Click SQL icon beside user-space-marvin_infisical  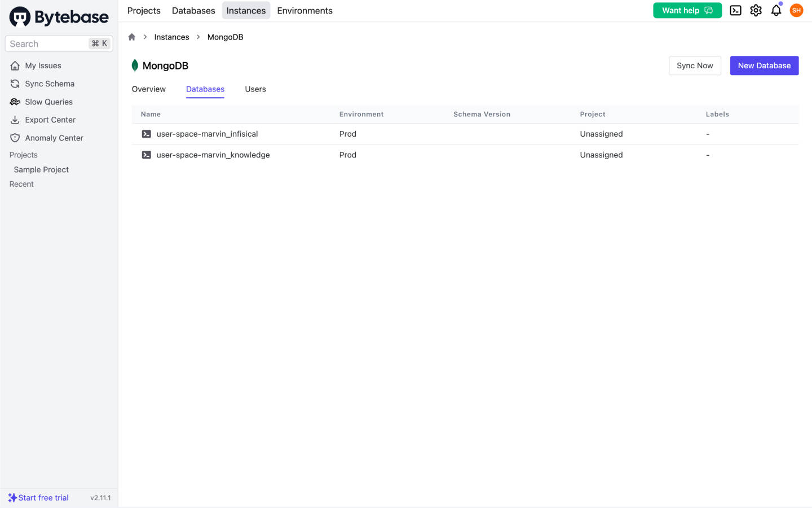click(x=146, y=134)
